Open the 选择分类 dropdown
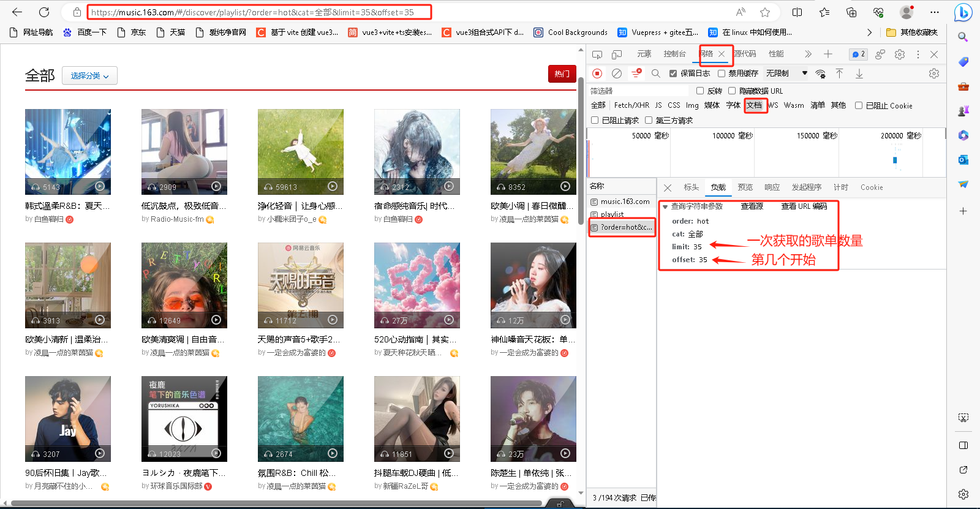Screen dimensions: 980x509 click(89, 75)
